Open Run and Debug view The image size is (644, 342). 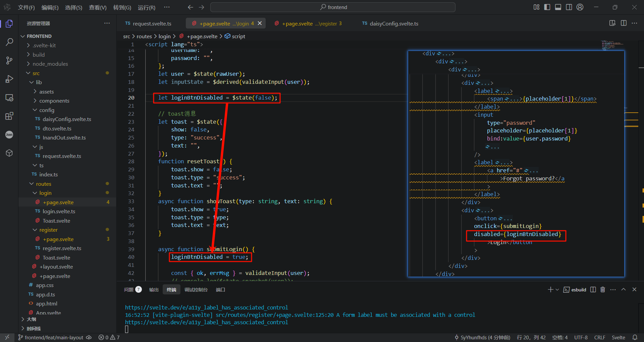(9, 79)
